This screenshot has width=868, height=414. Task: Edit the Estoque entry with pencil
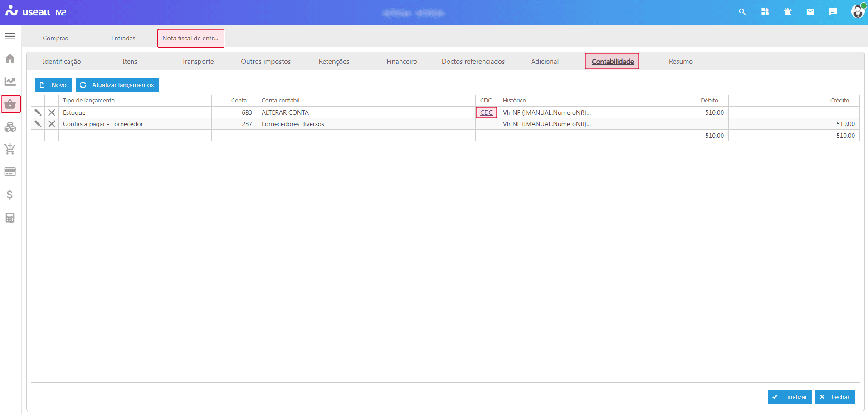coord(38,112)
